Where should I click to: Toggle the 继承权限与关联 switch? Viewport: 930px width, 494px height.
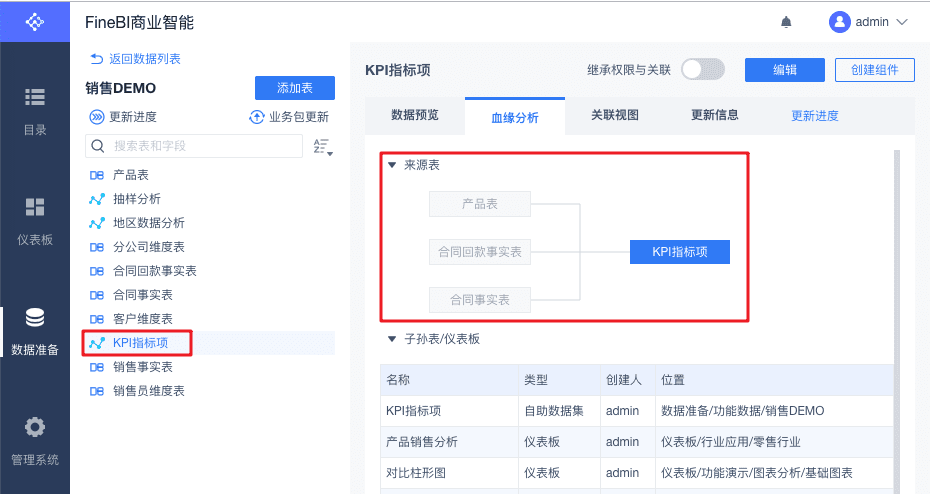point(702,69)
